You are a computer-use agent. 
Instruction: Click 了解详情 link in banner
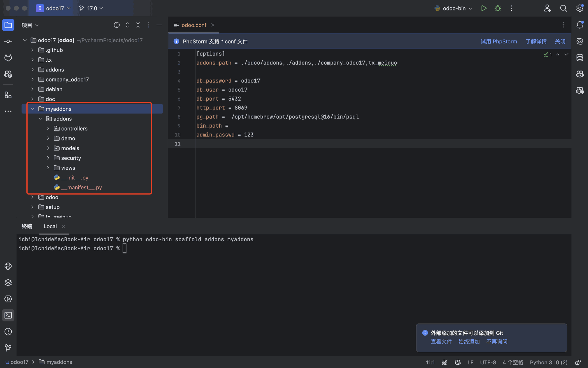click(x=536, y=41)
